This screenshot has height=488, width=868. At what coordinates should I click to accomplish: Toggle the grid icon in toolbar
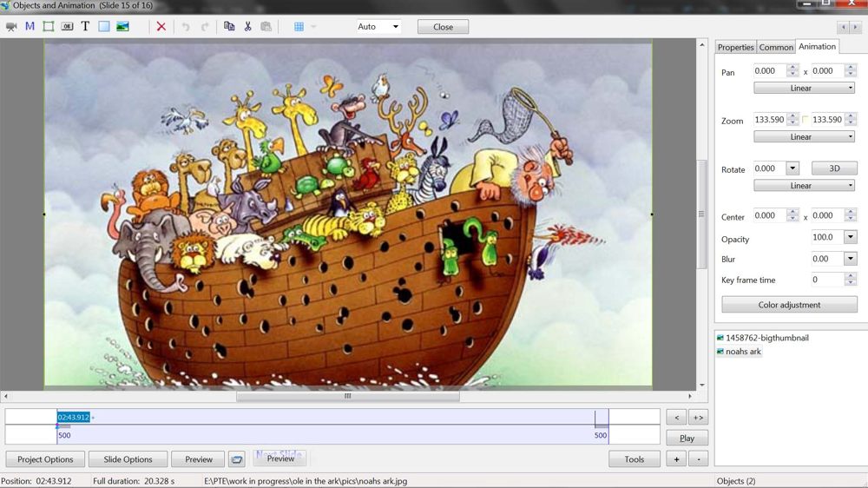[x=299, y=27]
